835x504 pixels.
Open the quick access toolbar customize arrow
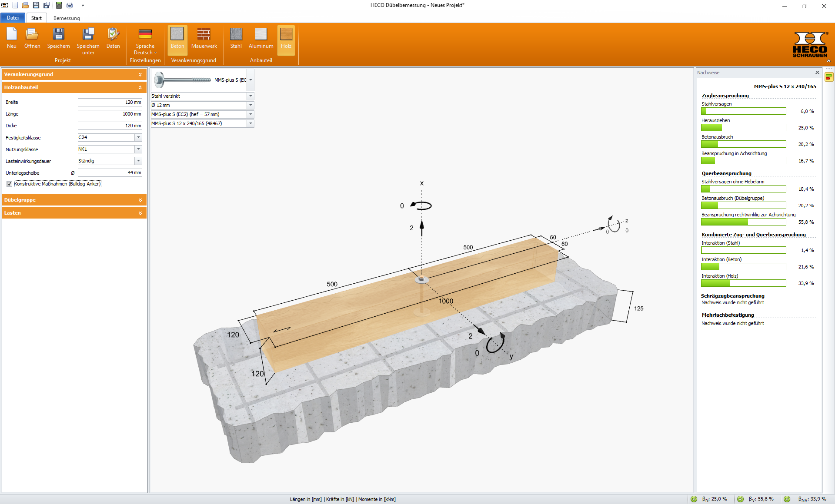coord(83,5)
